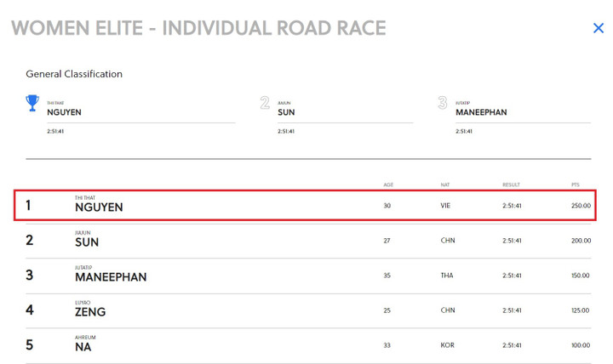Click the AGE column header
This screenshot has width=613, height=364.
387,185
